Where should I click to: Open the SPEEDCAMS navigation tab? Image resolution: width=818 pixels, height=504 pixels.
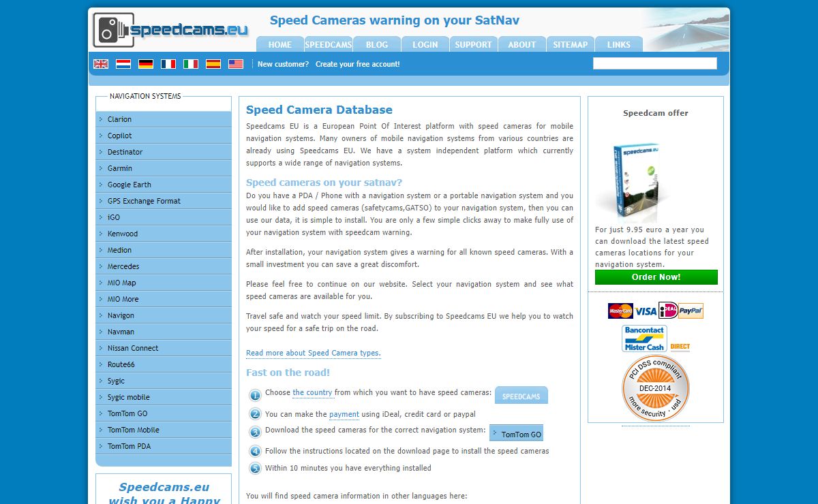click(329, 44)
